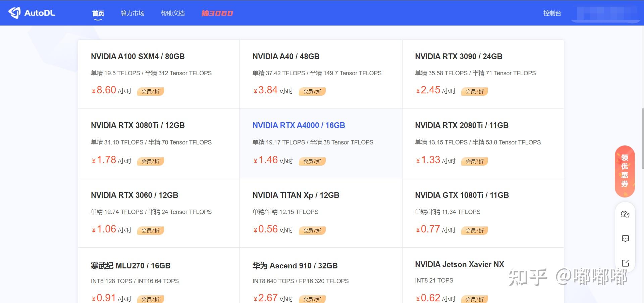Viewport: 644px width, 303px height.
Task: Click the red coupon 领优惠券 badge
Action: (625, 171)
